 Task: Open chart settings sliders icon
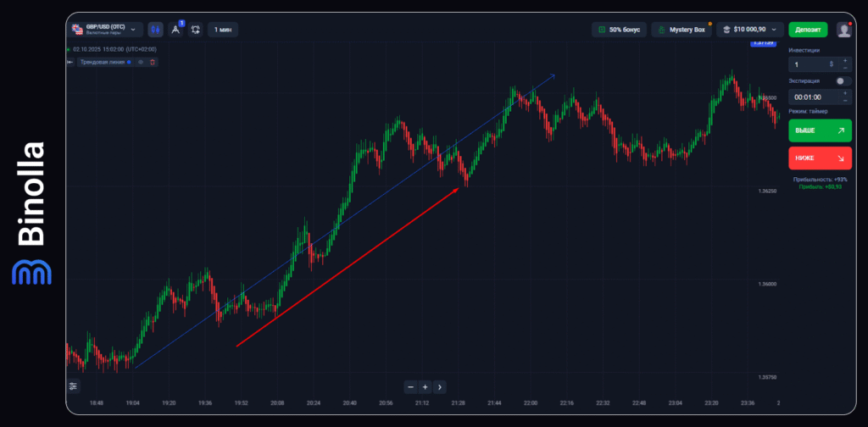coord(73,385)
